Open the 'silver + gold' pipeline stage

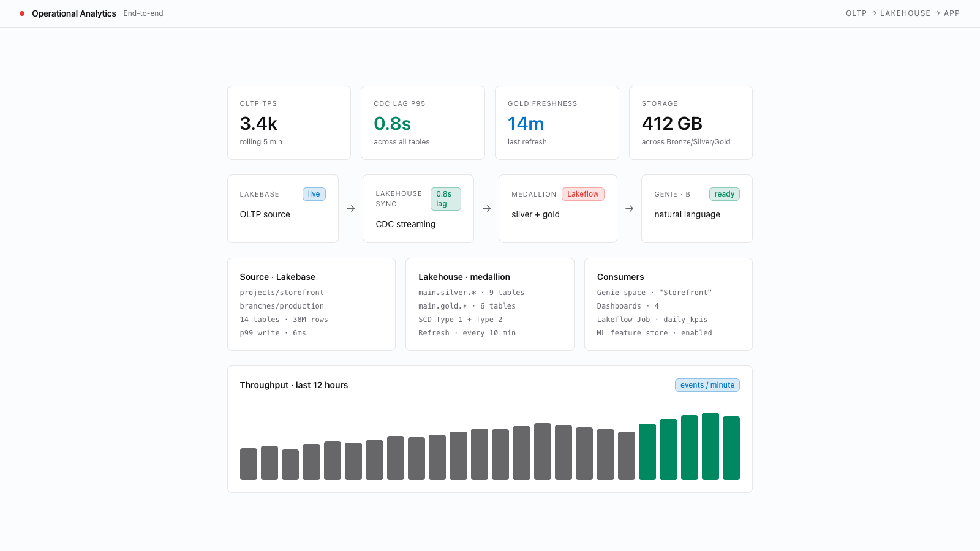click(558, 209)
